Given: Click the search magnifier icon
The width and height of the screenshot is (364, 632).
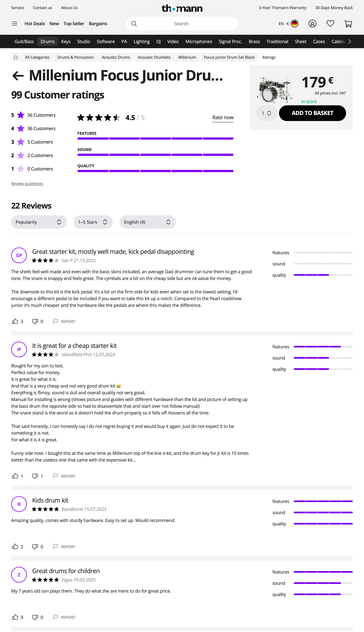Looking at the screenshot, I should 134,24.
